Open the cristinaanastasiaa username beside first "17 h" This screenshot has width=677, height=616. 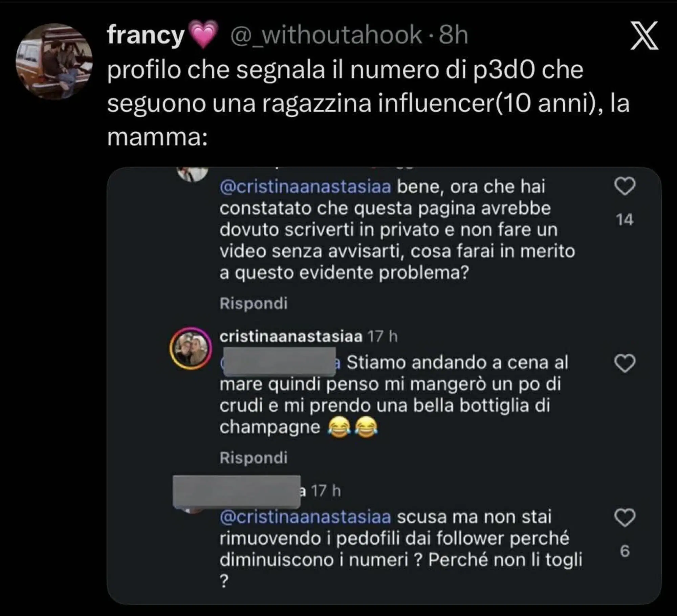click(x=291, y=336)
